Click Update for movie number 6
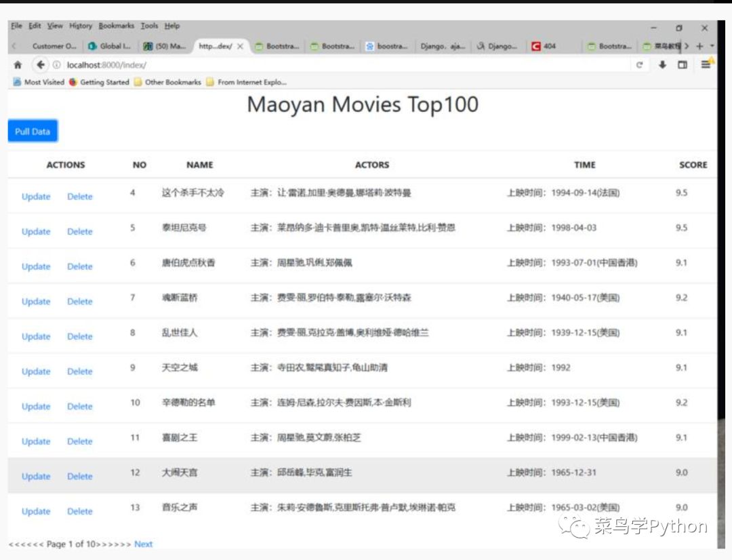Screen dimensions: 732x560 coord(36,266)
